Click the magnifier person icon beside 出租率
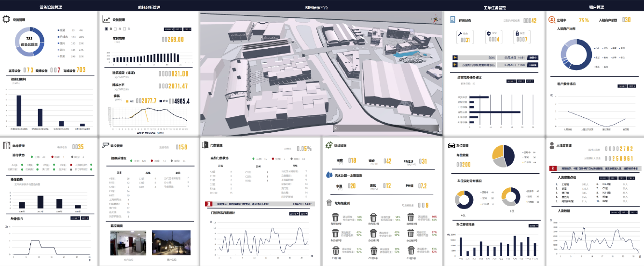This screenshot has height=266, width=644. [551, 20]
